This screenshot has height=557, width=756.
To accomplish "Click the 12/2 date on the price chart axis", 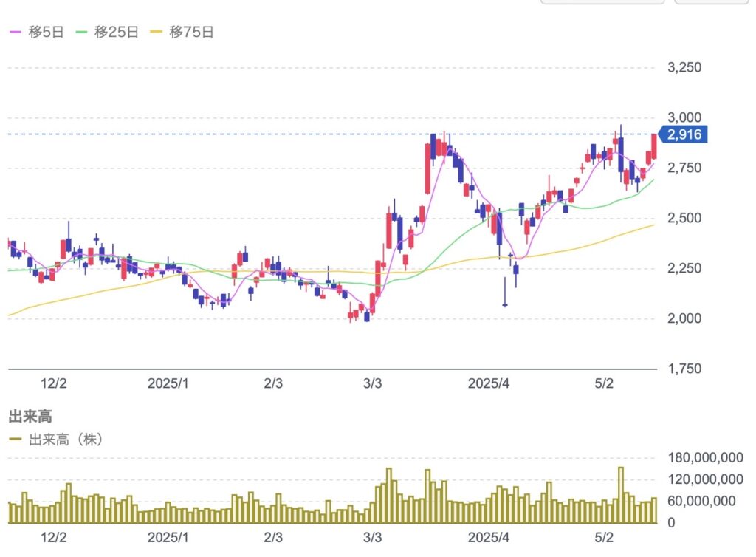I will [53, 383].
